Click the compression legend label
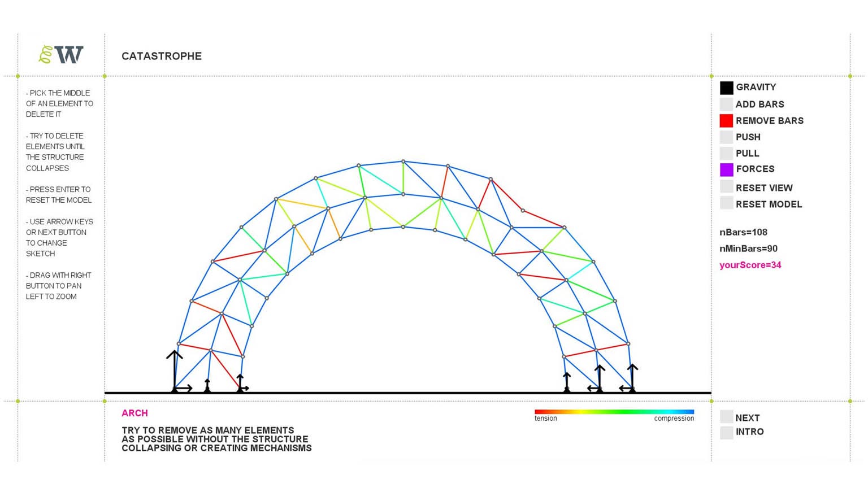The image size is (868, 488). (674, 419)
